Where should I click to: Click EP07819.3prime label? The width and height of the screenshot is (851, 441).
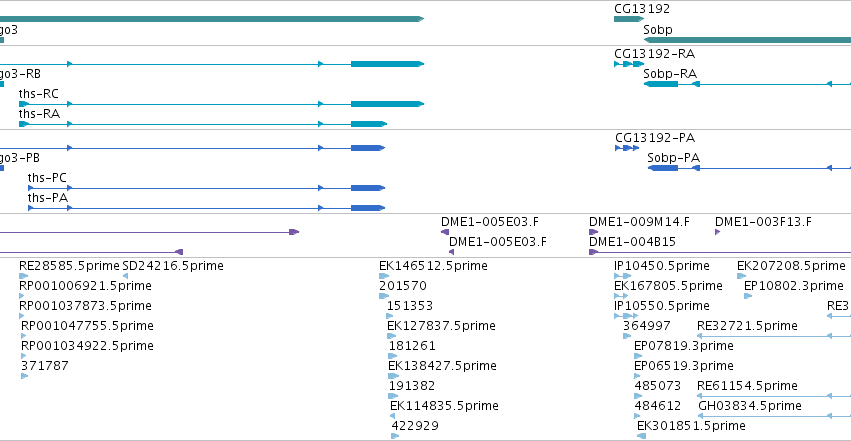[x=684, y=346]
